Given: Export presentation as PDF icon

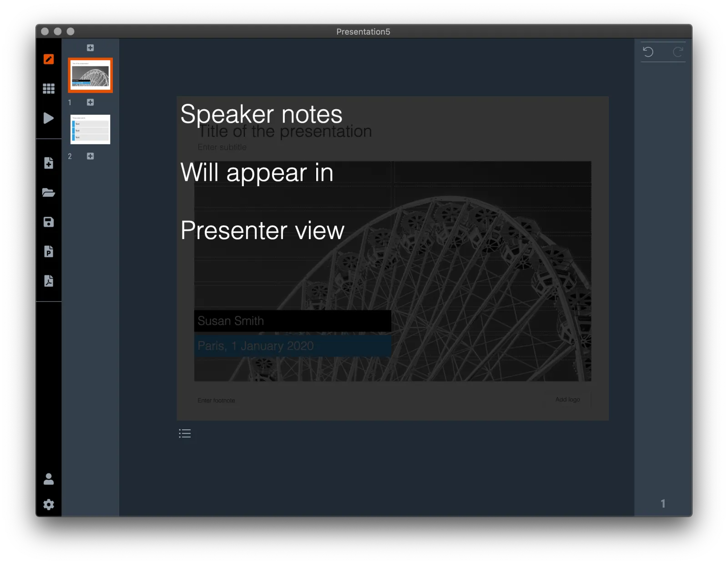Looking at the screenshot, I should 49,281.
